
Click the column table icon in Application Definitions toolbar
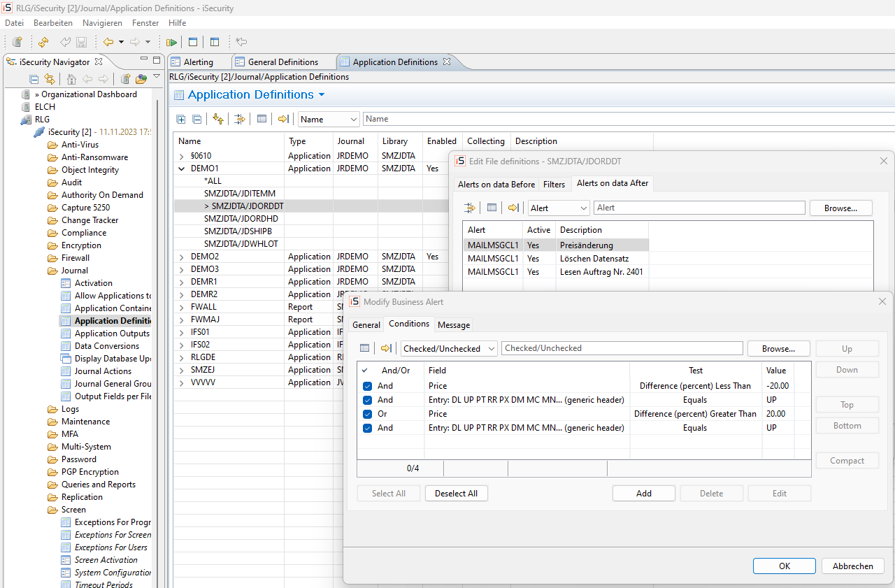click(x=262, y=119)
